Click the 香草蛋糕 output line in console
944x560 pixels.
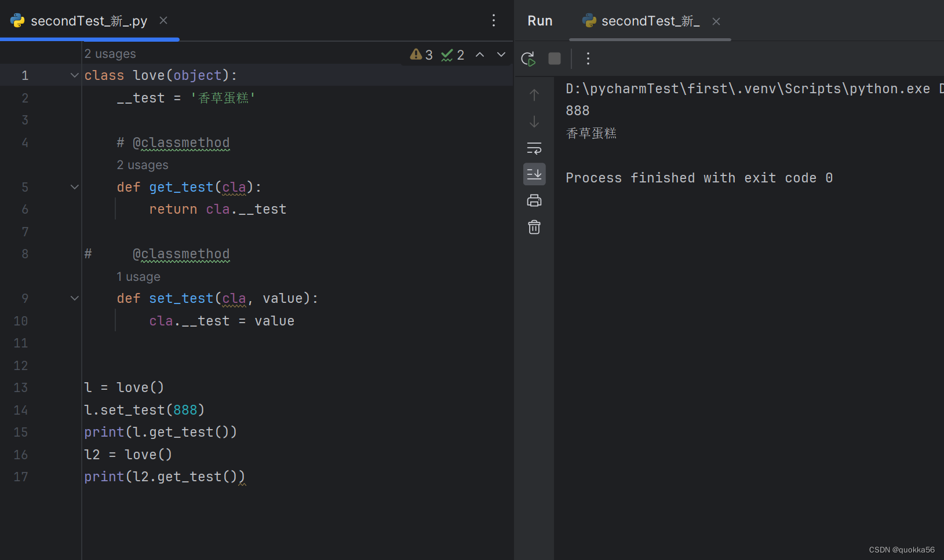tap(591, 133)
